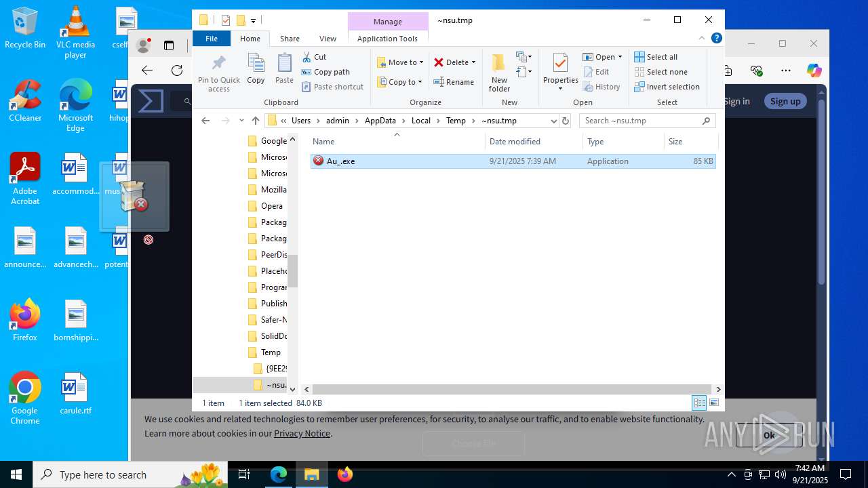Open the Delete dropdown arrow
The width and height of the screenshot is (868, 488).
click(x=473, y=62)
